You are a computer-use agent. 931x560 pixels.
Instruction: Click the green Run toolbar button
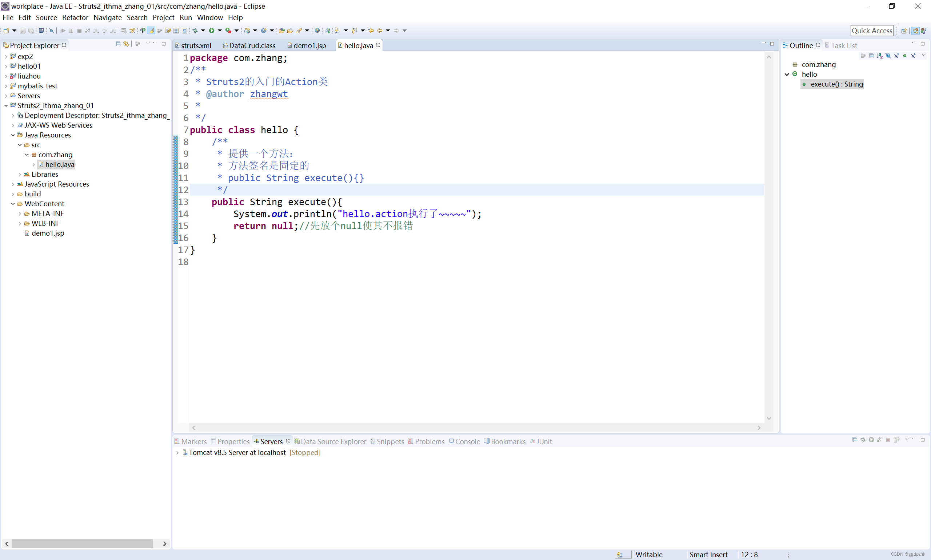point(212,31)
